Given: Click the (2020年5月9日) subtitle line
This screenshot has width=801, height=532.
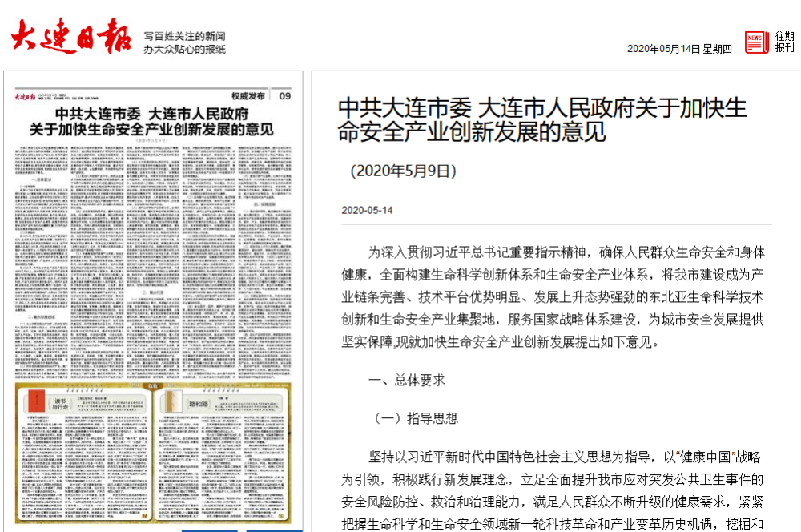Looking at the screenshot, I should pyautogui.click(x=403, y=171).
